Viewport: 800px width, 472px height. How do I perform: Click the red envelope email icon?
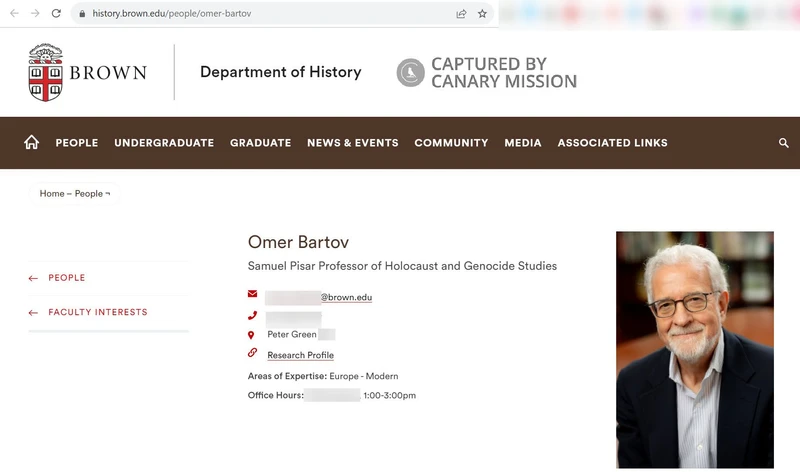click(253, 293)
